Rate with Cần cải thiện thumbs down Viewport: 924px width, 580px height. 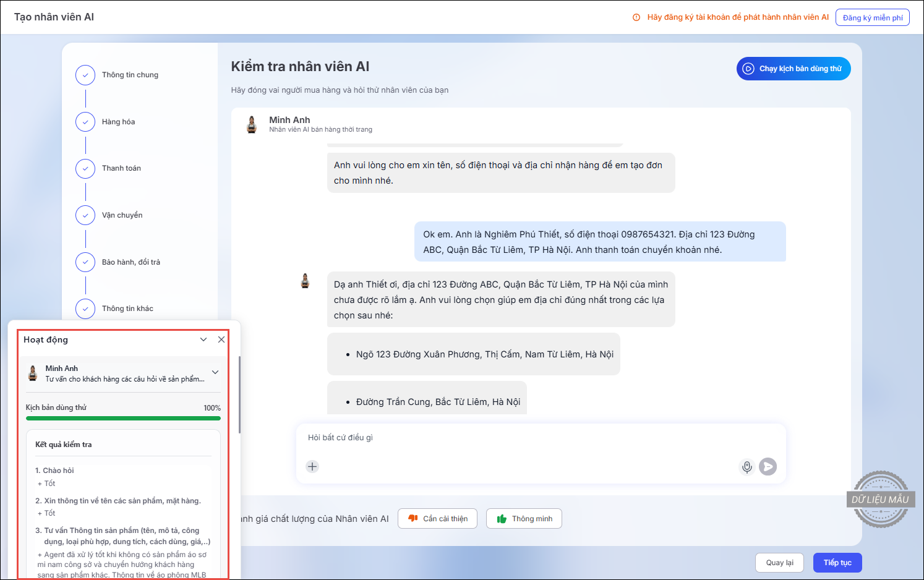[437, 519]
